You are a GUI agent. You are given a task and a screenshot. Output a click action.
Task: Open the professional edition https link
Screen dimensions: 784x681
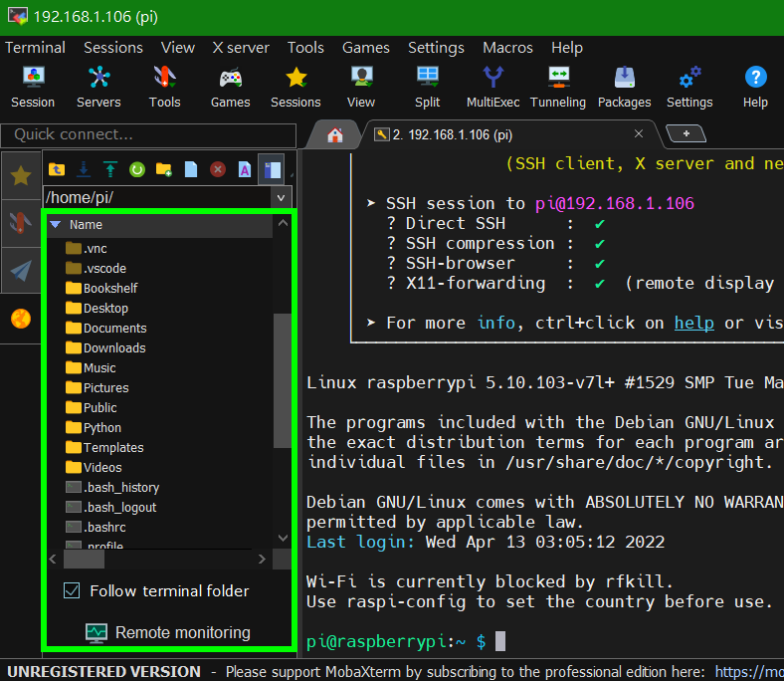pyautogui.click(x=748, y=671)
